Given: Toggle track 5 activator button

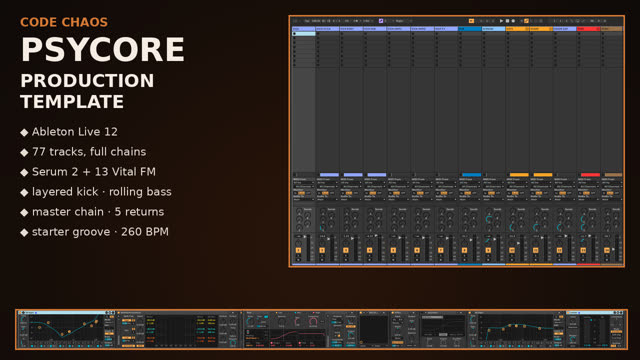Looking at the screenshot, I should [393, 250].
